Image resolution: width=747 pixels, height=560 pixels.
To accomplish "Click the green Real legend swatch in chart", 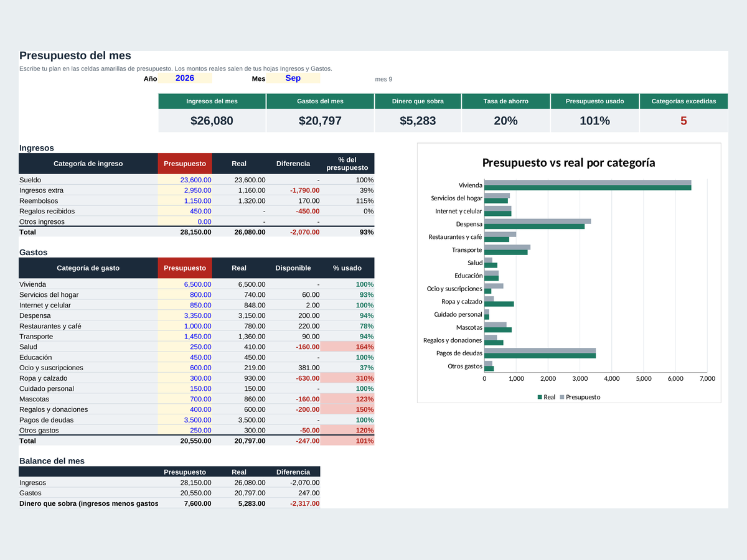I will [x=540, y=397].
